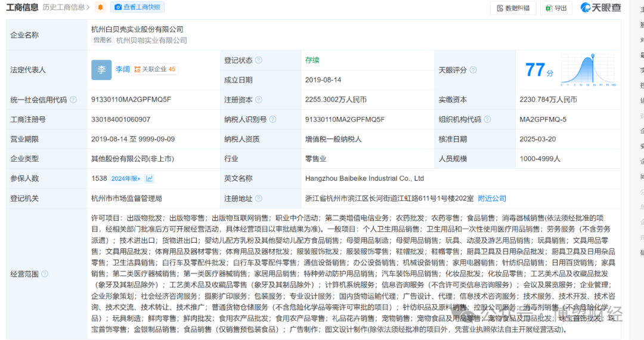Click the 曾用名 tag
644x340 pixels.
point(103,40)
